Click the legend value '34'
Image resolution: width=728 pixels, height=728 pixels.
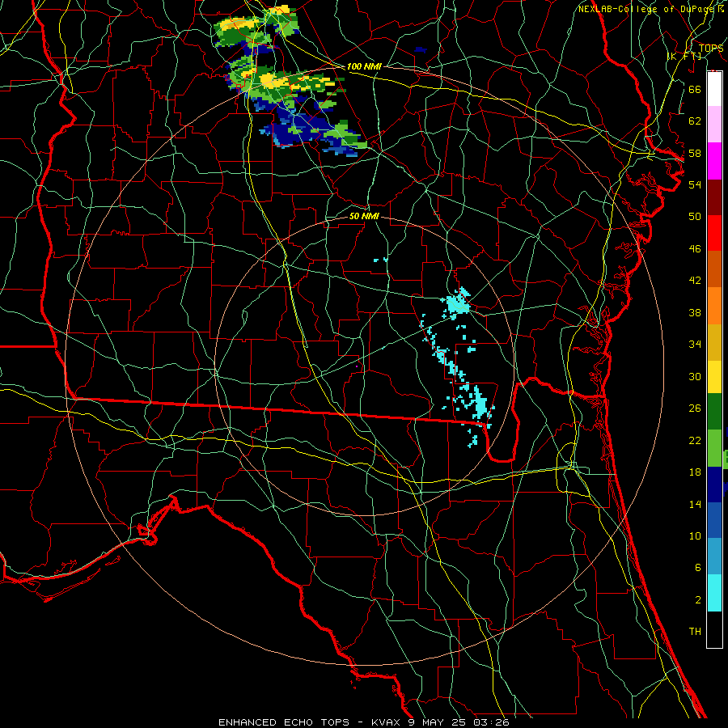coord(695,344)
